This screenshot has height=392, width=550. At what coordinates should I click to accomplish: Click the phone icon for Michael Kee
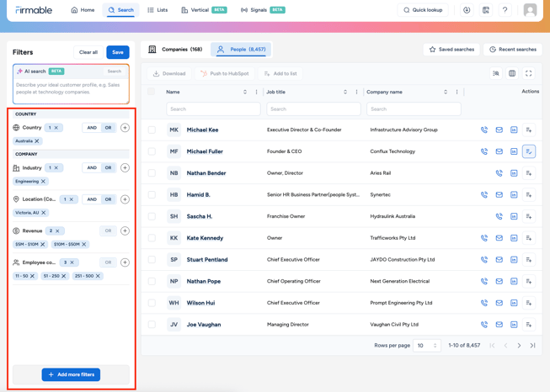(484, 130)
